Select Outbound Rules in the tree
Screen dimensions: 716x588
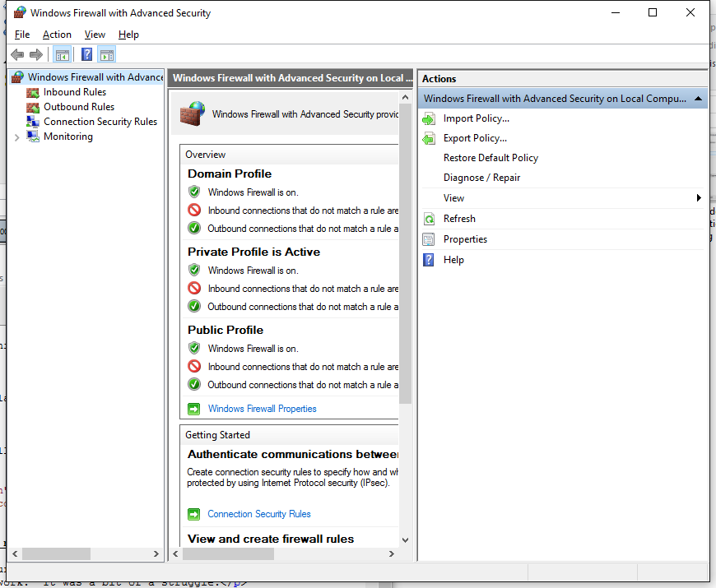pos(79,107)
